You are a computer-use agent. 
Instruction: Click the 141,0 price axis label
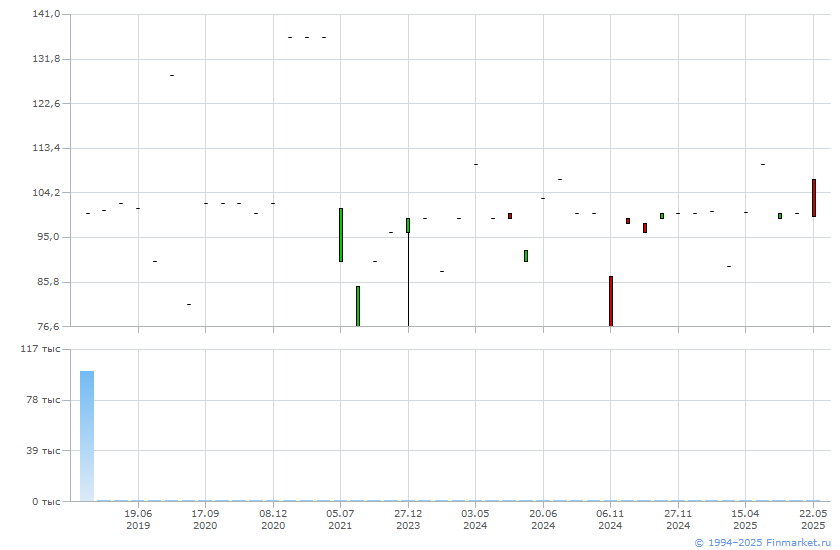click(46, 14)
